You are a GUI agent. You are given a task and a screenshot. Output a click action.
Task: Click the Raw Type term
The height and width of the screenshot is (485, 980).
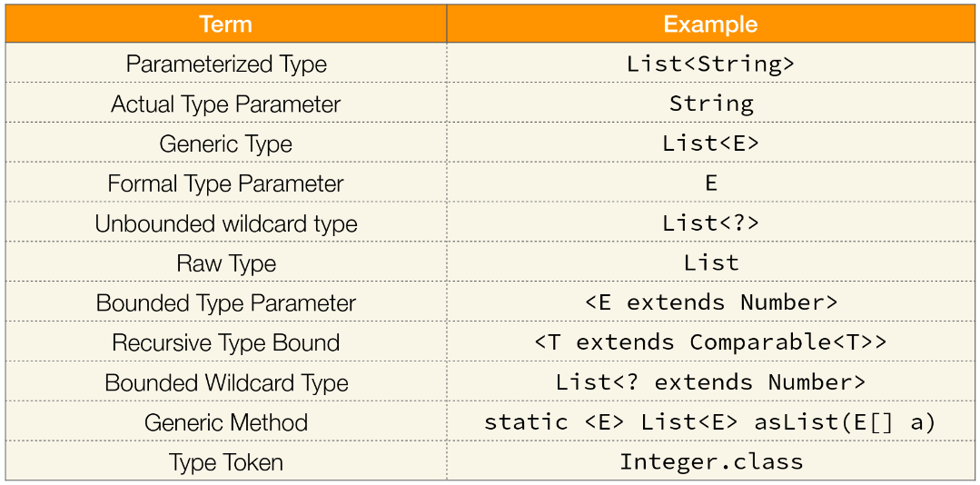(x=226, y=263)
